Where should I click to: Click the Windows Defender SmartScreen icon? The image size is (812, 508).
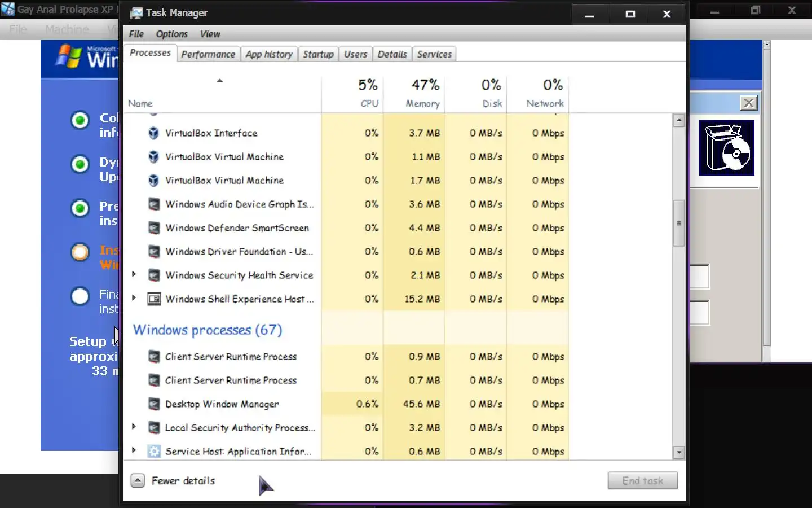(153, 228)
